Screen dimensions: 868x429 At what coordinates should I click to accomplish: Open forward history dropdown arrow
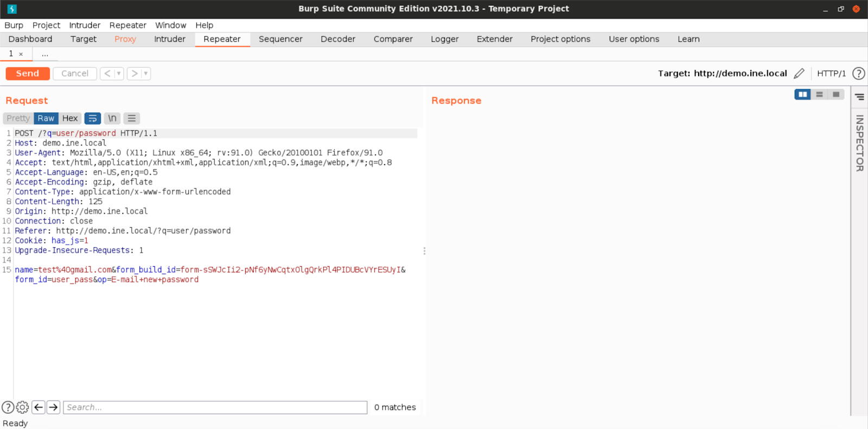[146, 73]
